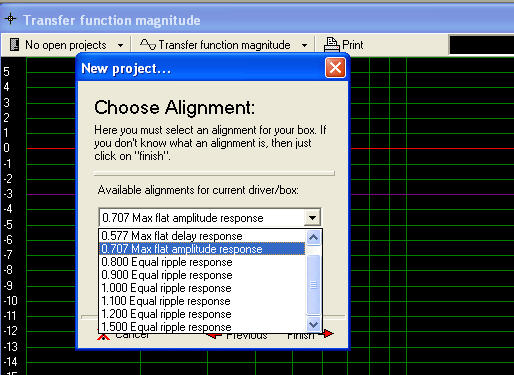Click the list scrollbar up arrow

(x=313, y=237)
